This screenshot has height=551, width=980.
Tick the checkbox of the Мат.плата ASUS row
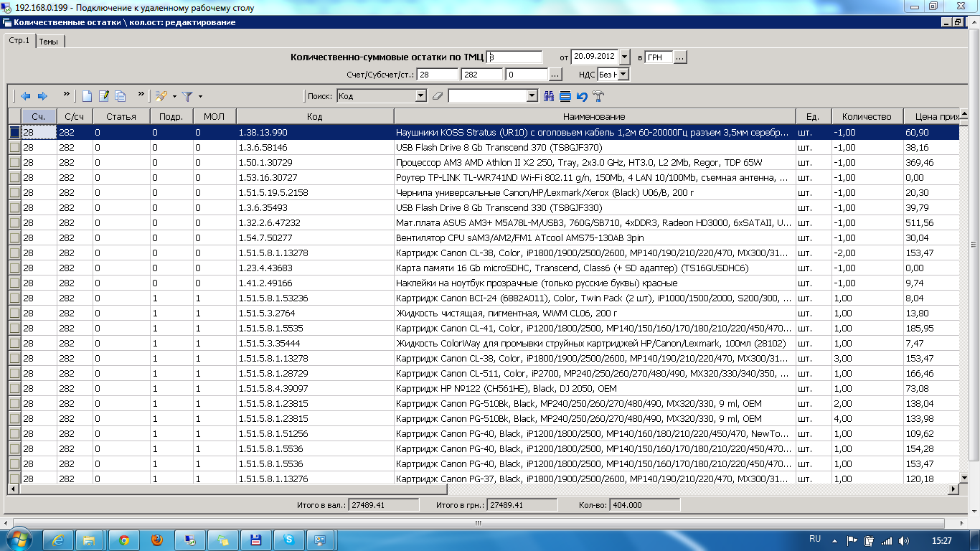pos(14,222)
